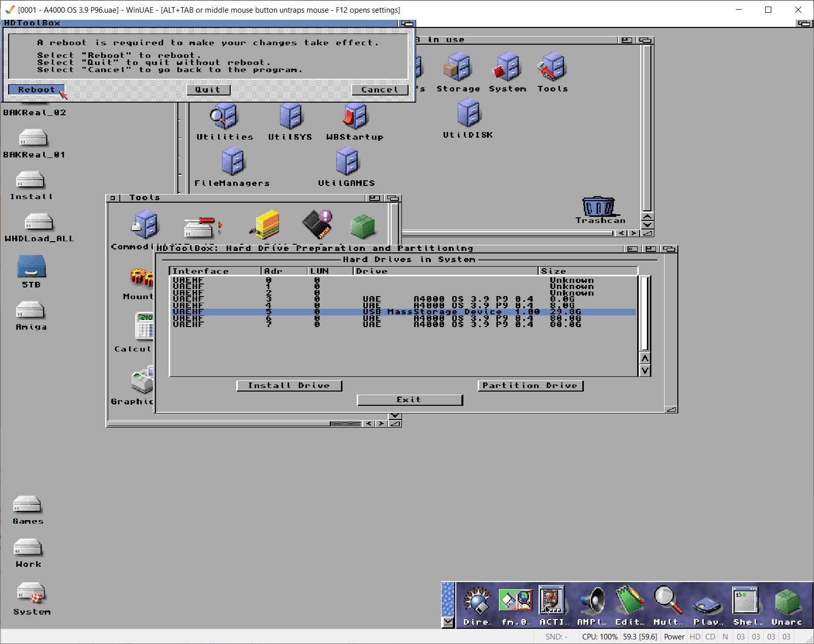The width and height of the screenshot is (814, 644).
Task: Click Install Drive button
Action: (289, 385)
